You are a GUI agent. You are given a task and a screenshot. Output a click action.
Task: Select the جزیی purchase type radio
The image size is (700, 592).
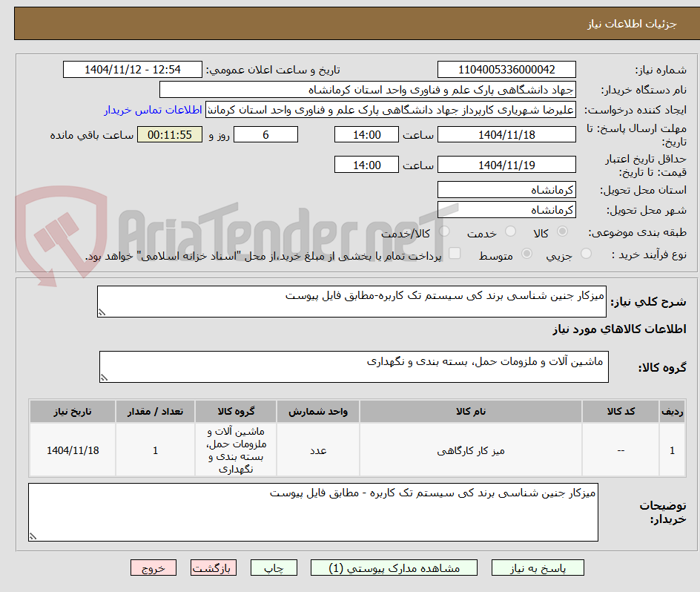(x=586, y=254)
